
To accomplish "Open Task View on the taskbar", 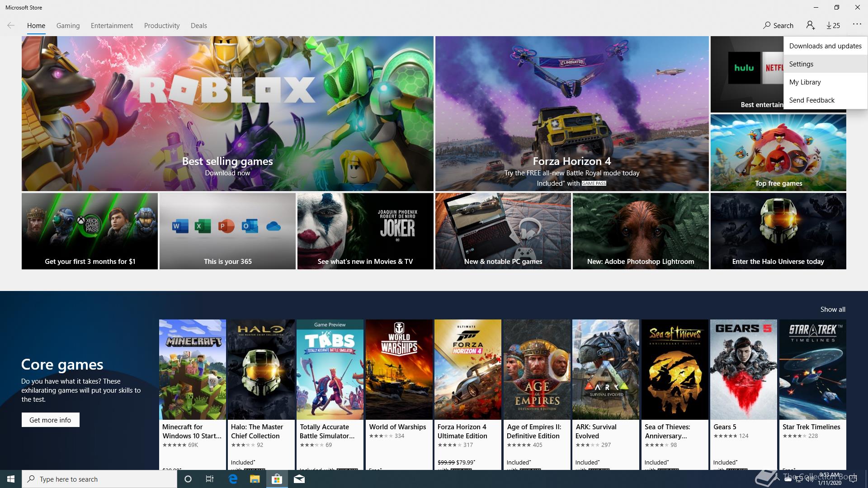I will [210, 479].
